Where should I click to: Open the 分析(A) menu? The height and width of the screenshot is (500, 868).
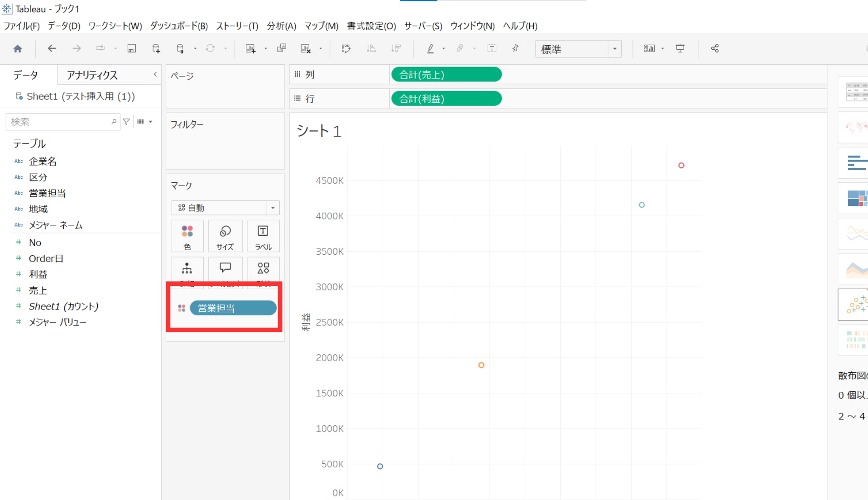(281, 26)
